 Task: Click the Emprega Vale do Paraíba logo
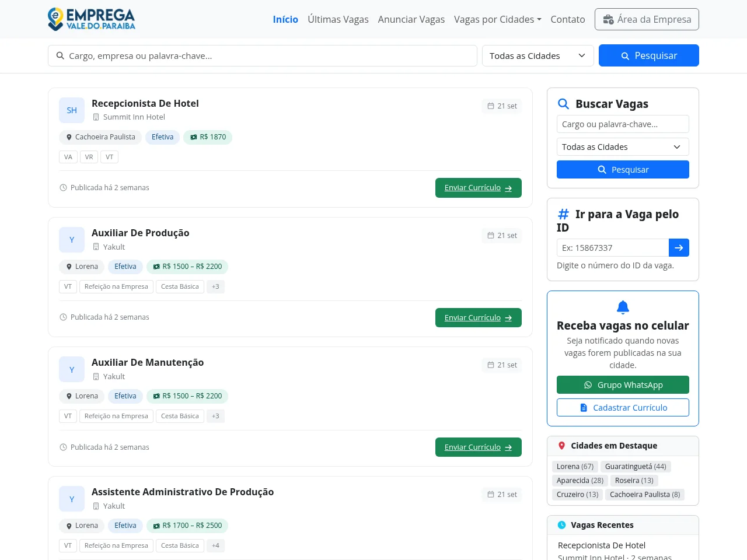click(x=92, y=19)
